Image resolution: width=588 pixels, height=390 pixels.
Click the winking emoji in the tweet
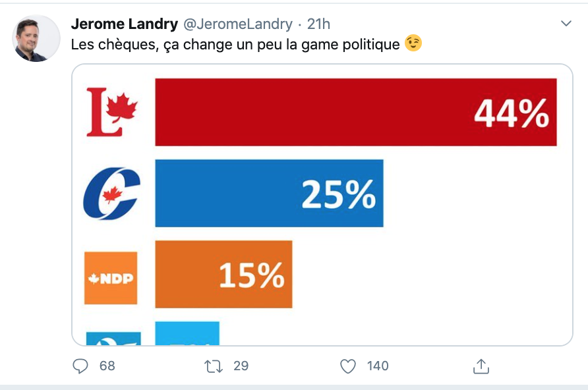413,44
